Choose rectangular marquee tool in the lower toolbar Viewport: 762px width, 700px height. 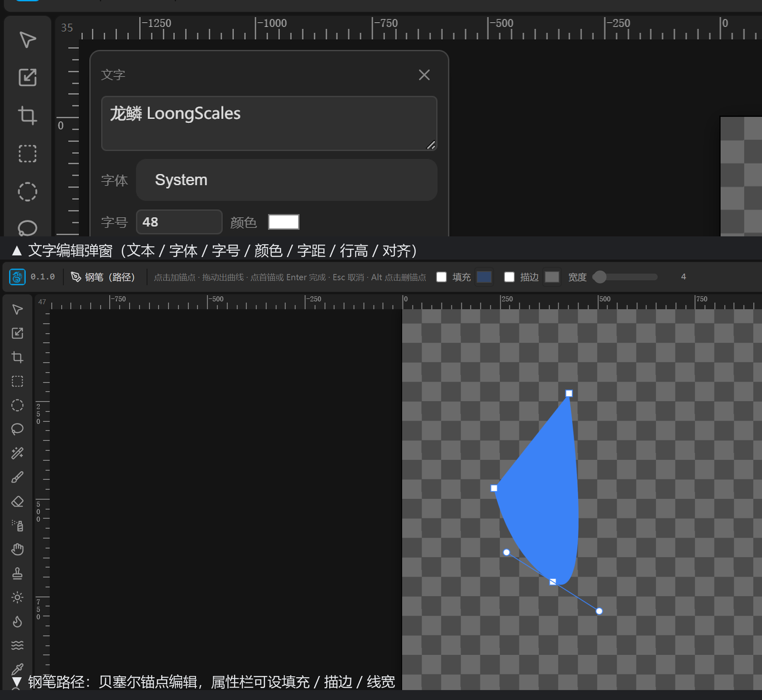(17, 381)
